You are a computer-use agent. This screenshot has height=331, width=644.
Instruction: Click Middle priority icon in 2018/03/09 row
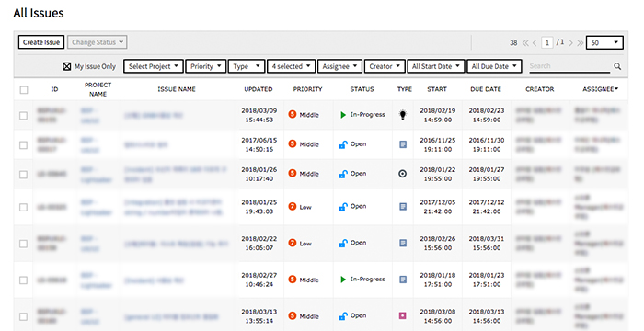tap(292, 114)
